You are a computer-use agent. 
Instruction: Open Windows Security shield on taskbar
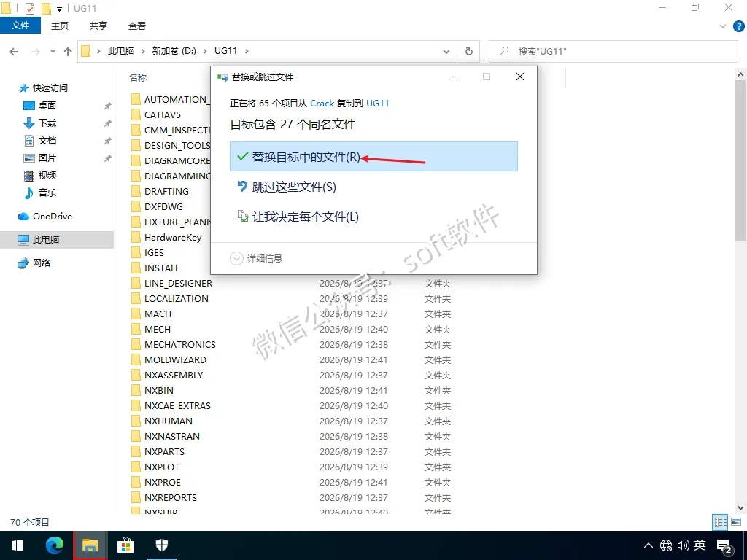pyautogui.click(x=162, y=545)
